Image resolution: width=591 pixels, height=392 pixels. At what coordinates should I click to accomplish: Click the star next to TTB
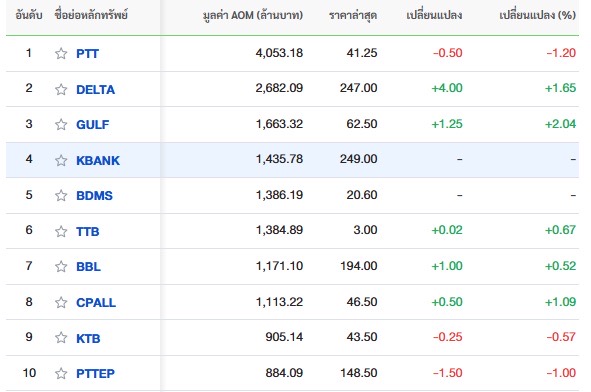61,231
